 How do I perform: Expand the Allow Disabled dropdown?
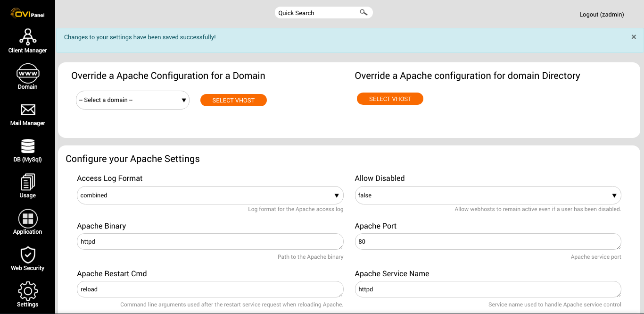pyautogui.click(x=488, y=195)
